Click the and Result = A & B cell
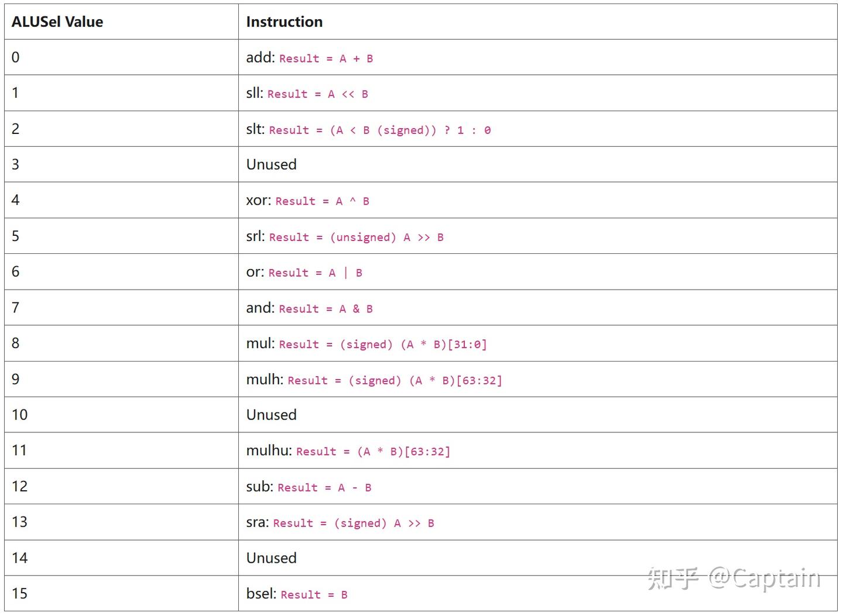The width and height of the screenshot is (843, 616). coord(310,308)
